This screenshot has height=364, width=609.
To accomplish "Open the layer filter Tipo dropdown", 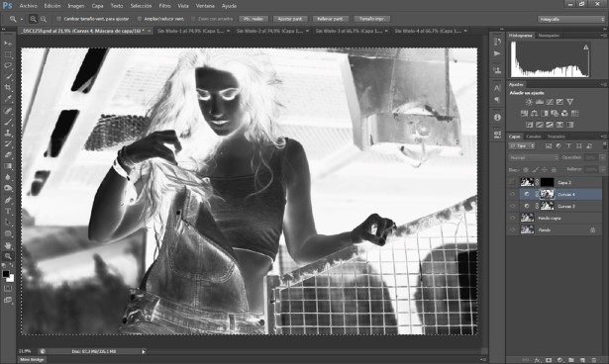I will [x=522, y=146].
